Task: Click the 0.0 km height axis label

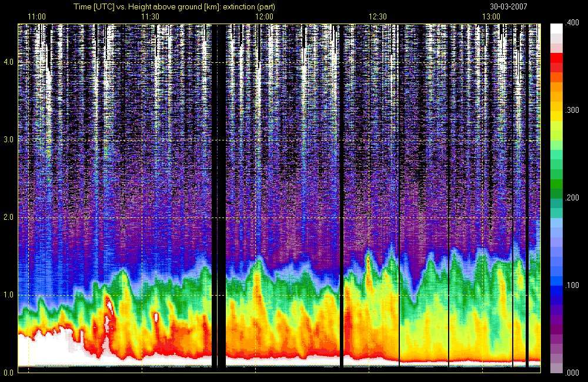Action: tap(8, 372)
